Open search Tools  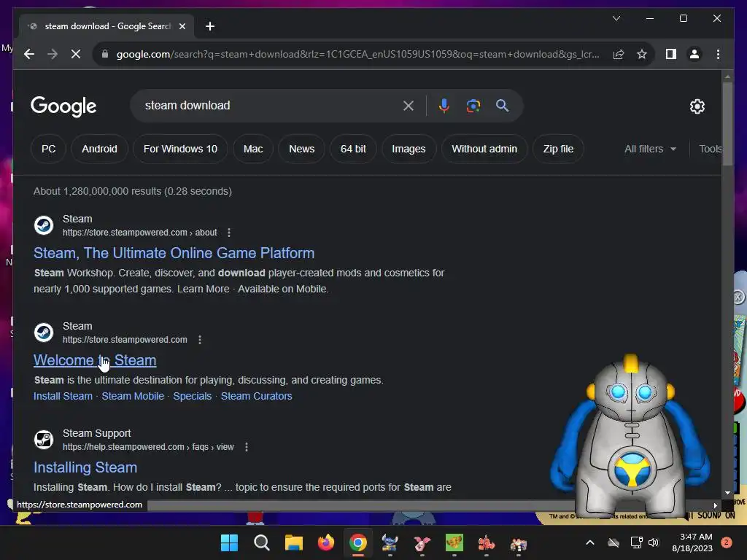click(710, 149)
